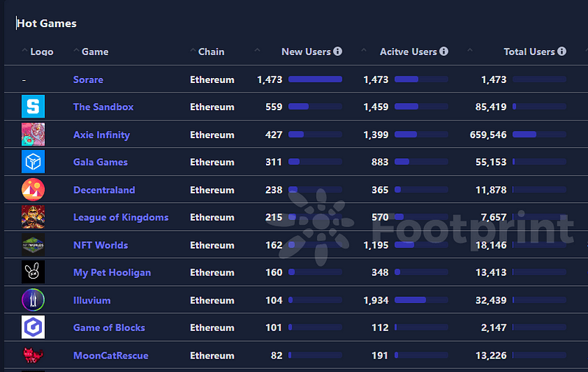Click the 659,546 total users value
The image size is (588, 372).
(x=488, y=135)
